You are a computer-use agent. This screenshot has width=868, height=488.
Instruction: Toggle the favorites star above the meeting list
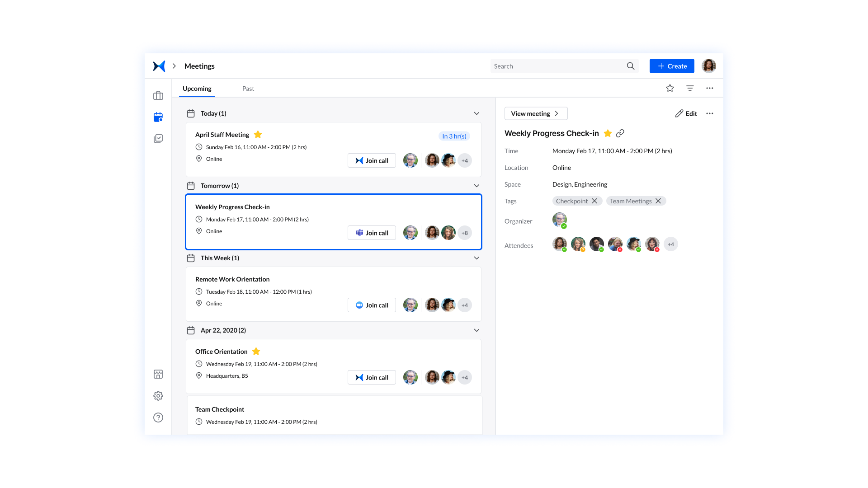tap(670, 88)
